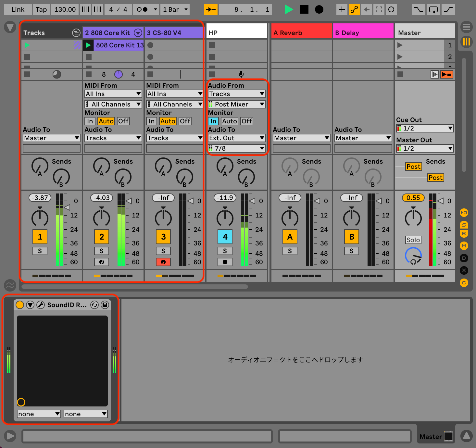Launch Master scene 1
Screen dimensions: 476x448
(400, 45)
